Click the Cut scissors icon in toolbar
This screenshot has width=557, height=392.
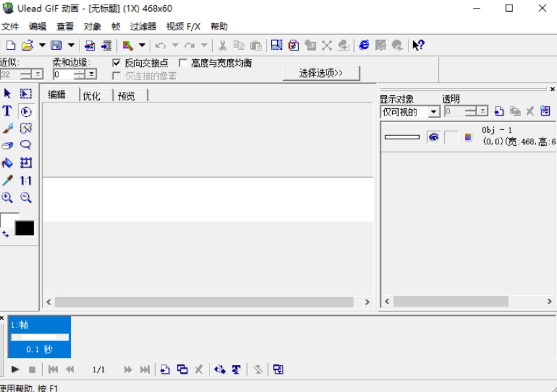pos(223,45)
